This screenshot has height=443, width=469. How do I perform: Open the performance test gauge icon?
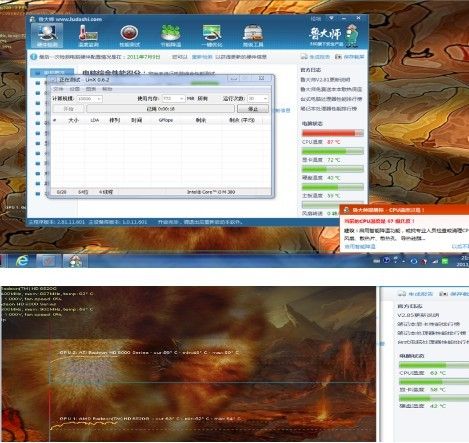(x=129, y=35)
